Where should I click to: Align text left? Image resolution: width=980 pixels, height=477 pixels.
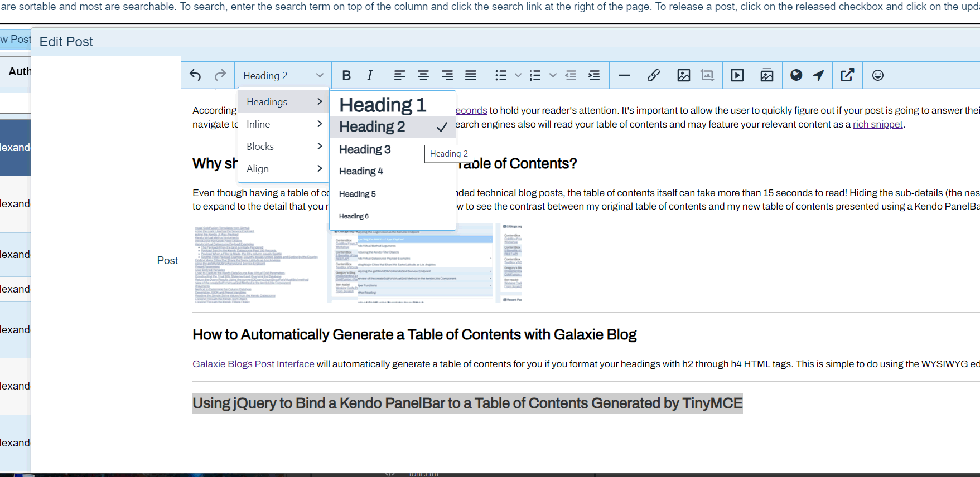coord(400,75)
